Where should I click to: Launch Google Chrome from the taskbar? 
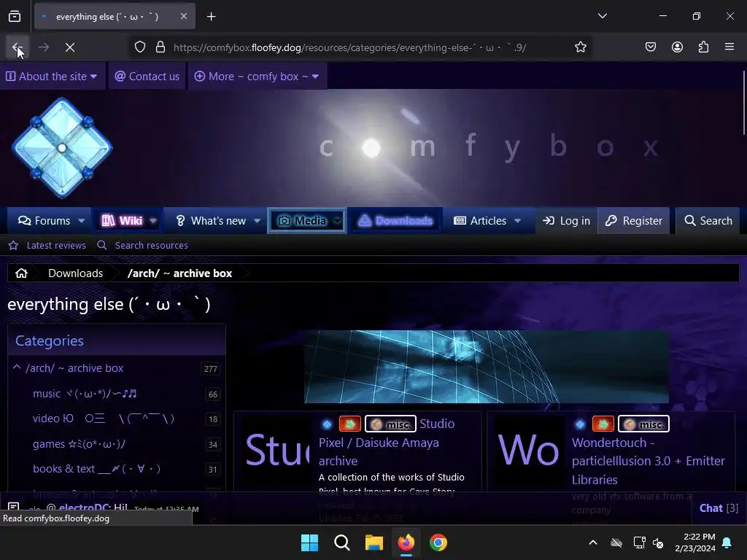pos(438,542)
